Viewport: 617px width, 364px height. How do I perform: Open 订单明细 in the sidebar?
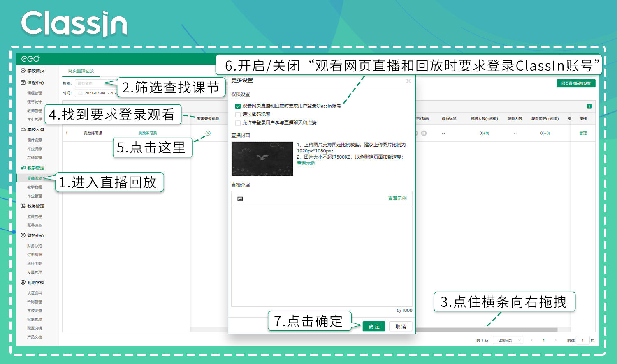[35, 255]
